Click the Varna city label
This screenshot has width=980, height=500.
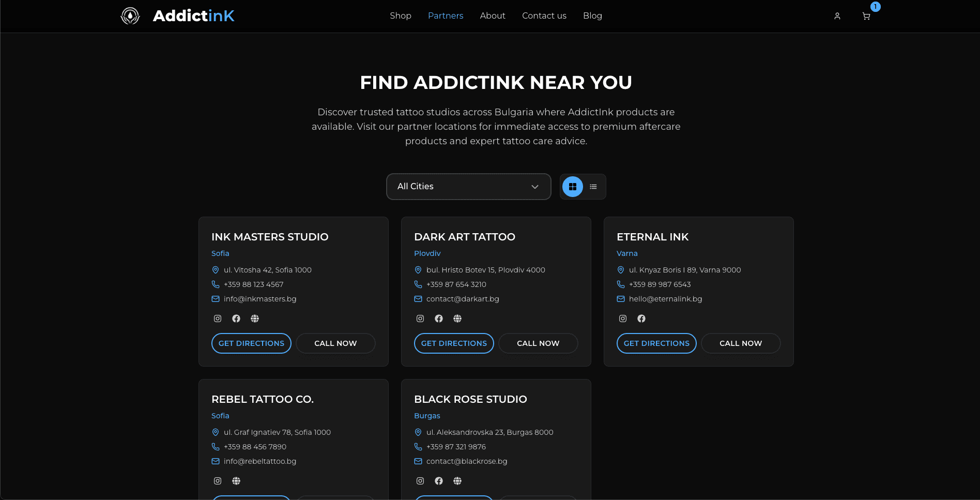(627, 253)
